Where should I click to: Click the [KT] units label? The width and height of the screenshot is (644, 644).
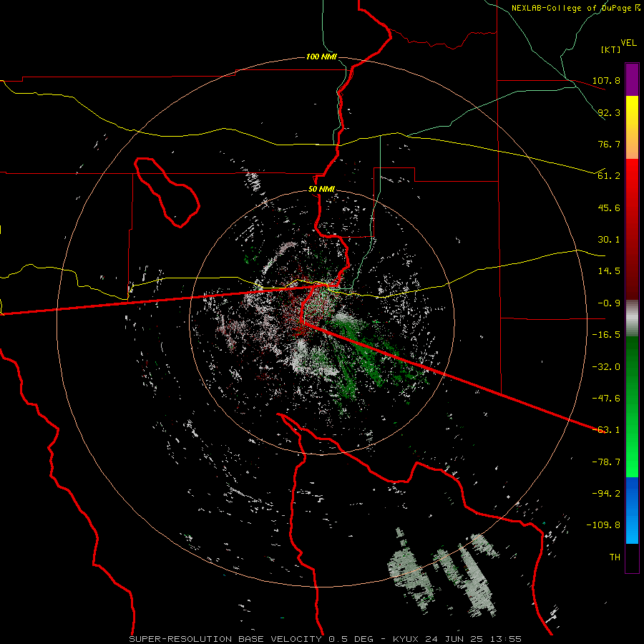coord(610,49)
